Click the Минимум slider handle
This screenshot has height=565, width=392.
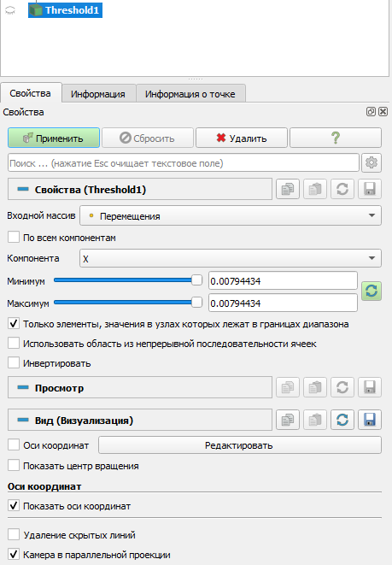click(197, 280)
